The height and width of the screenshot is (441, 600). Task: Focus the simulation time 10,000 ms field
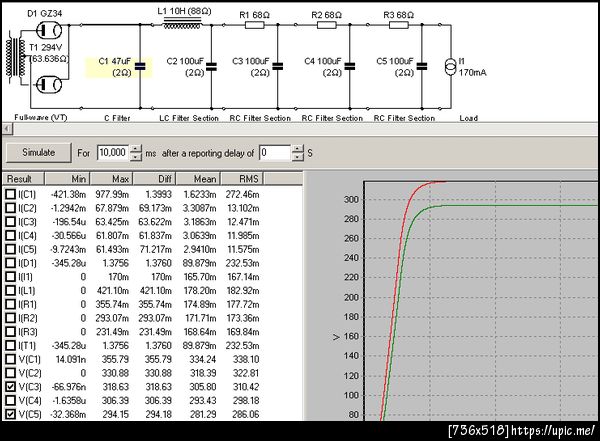click(113, 153)
